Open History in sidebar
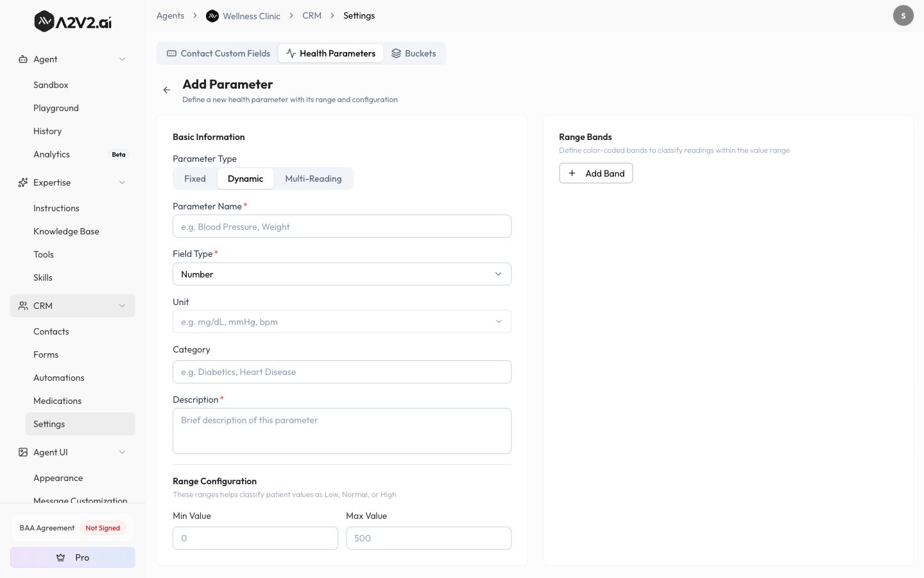924x578 pixels. (x=80, y=131)
